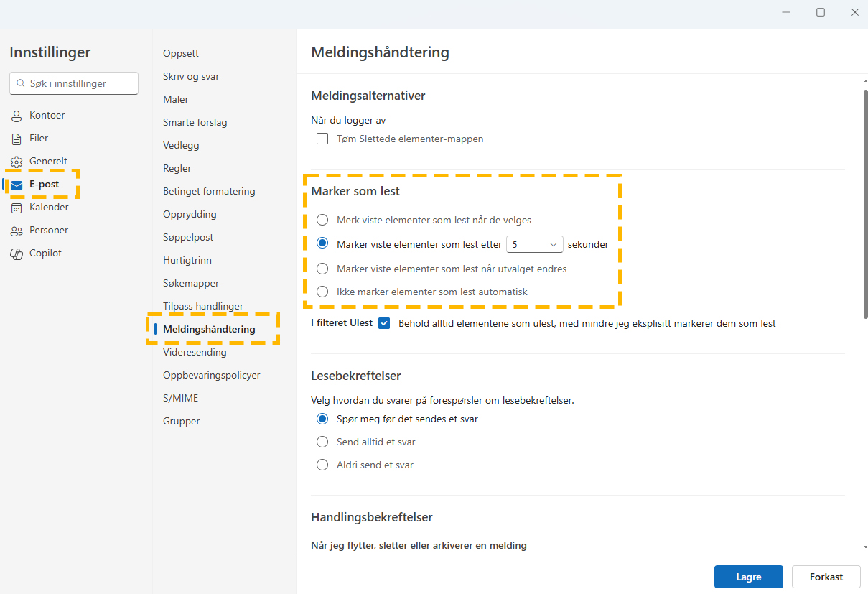Screen dimensions: 868x594
Task: Click the Kontoer person icon
Action: tap(17, 116)
